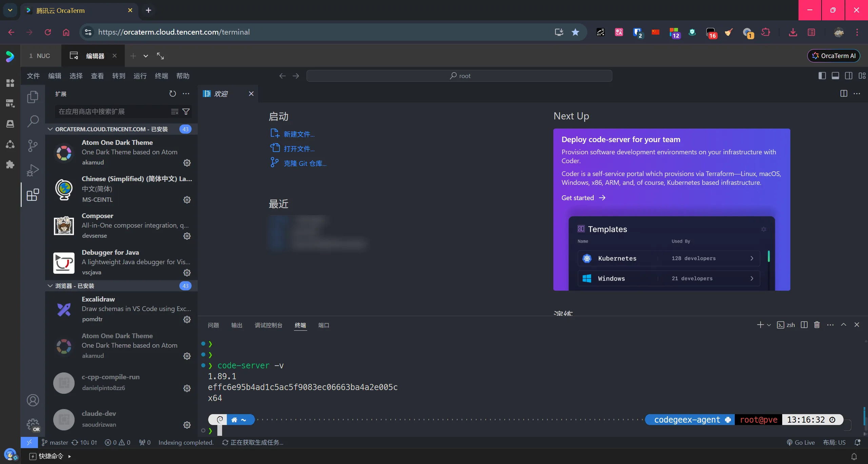
Task: Go back with editor navigation arrow
Action: 282,76
